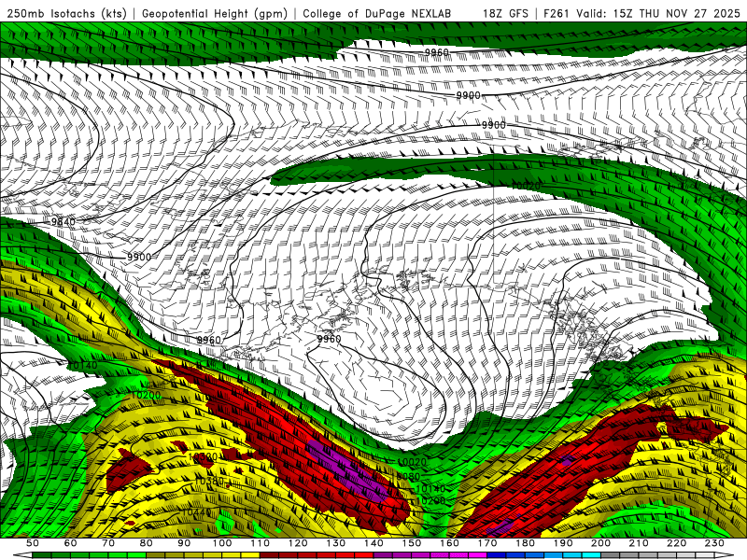Click the 9840 height contour label
This screenshot has width=747, height=560.
click(63, 221)
